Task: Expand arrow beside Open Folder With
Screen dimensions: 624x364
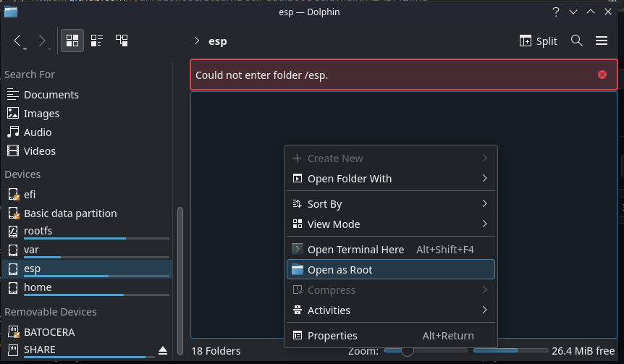Action: (x=484, y=178)
